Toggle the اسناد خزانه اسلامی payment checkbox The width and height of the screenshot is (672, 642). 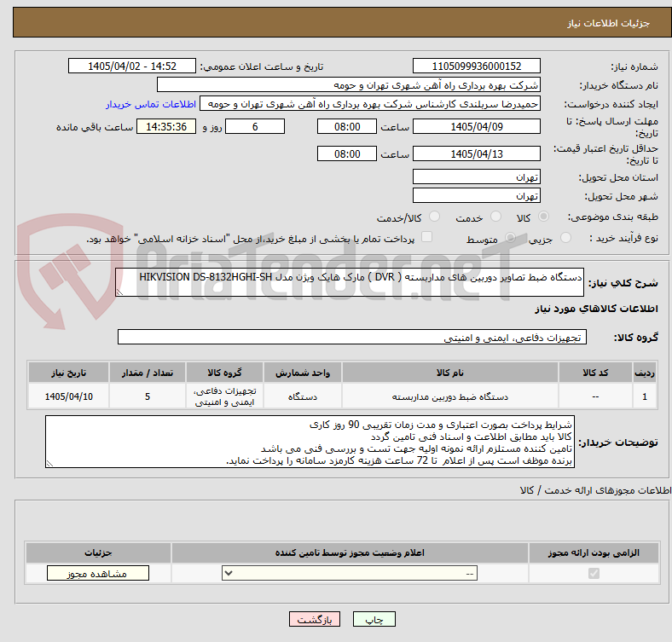[427, 237]
